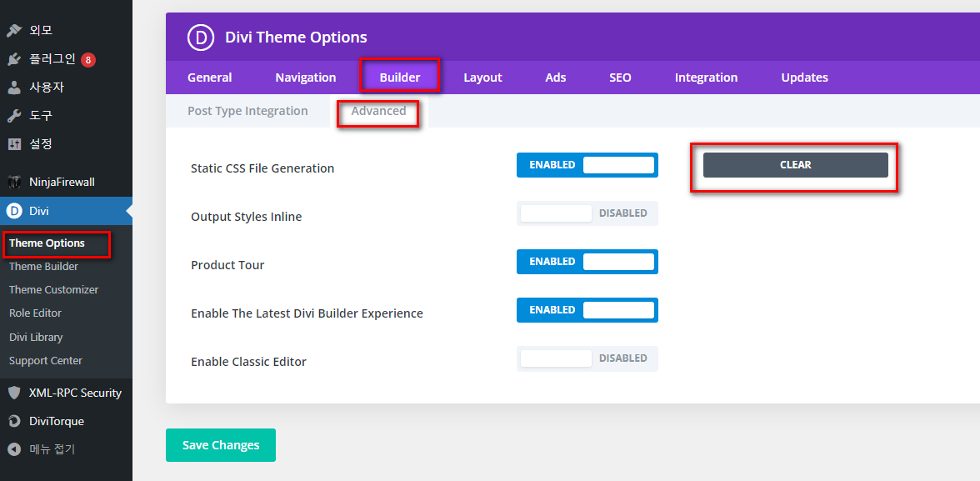Click the Plugins plug icon

(14, 59)
